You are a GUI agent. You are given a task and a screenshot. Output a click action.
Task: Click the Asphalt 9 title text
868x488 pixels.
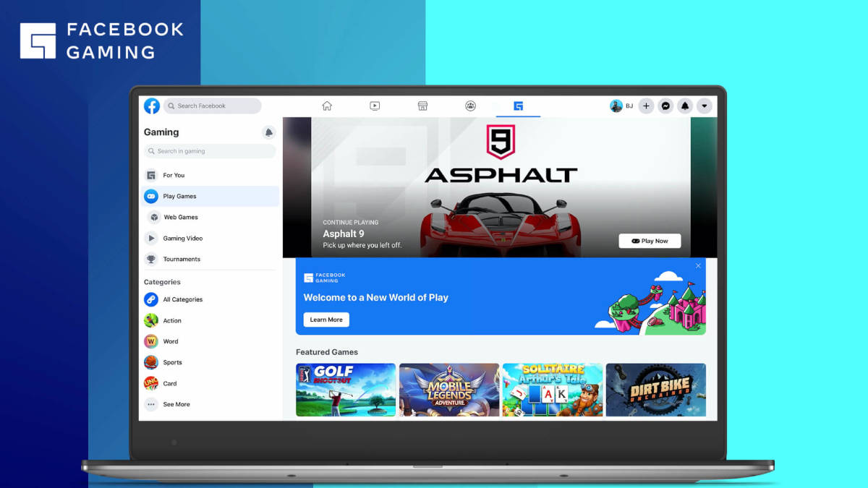[x=344, y=234]
